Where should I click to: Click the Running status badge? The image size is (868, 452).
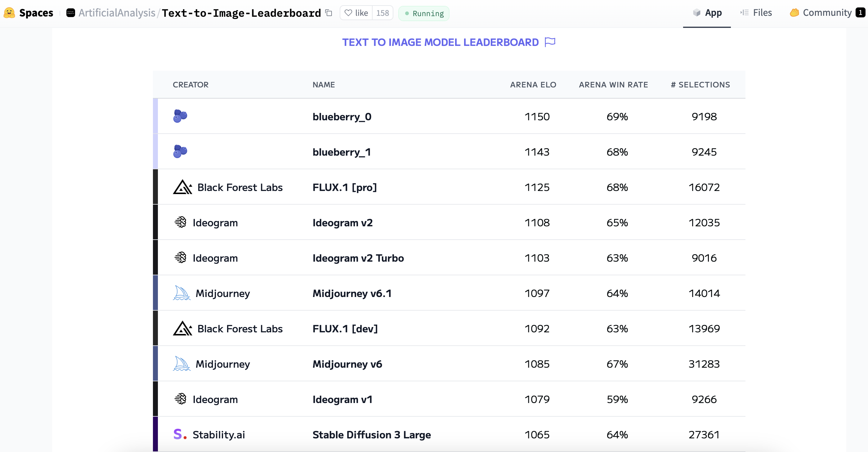424,13
